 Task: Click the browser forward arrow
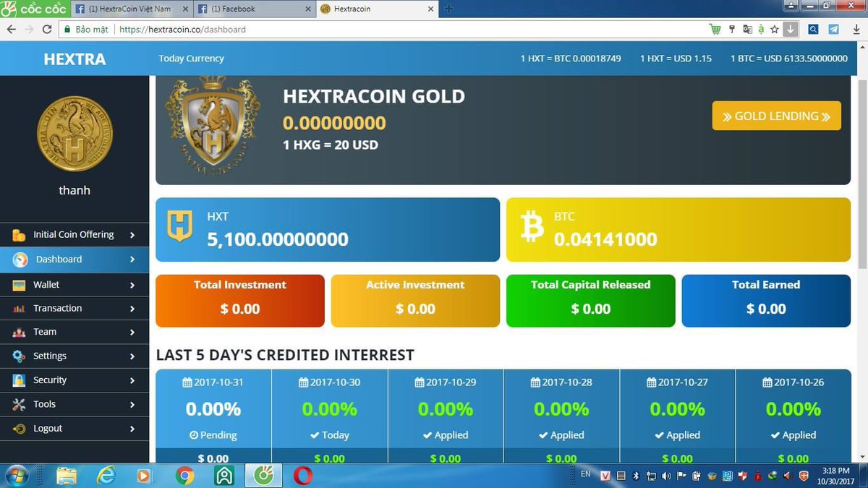pyautogui.click(x=29, y=30)
